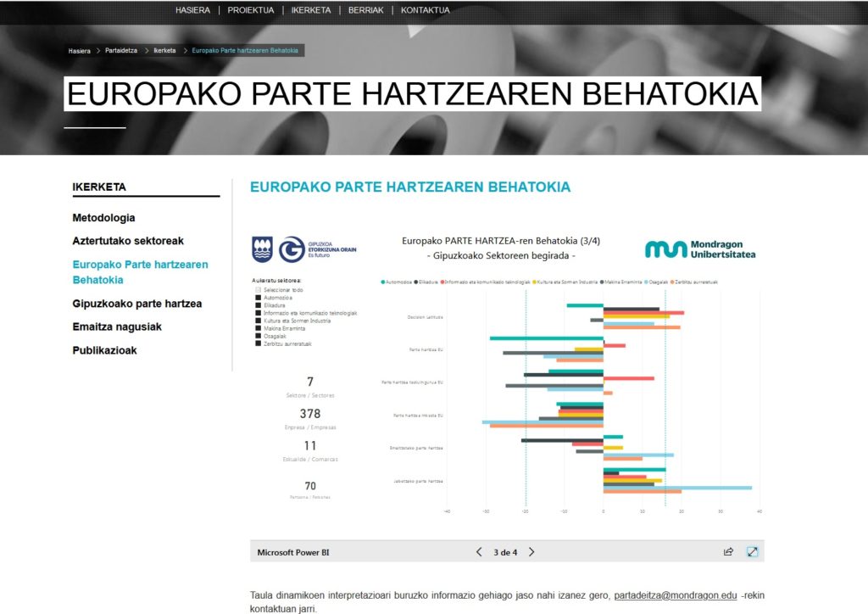Select KONTAKTUA in the top navigation
868x614 pixels.
425,10
